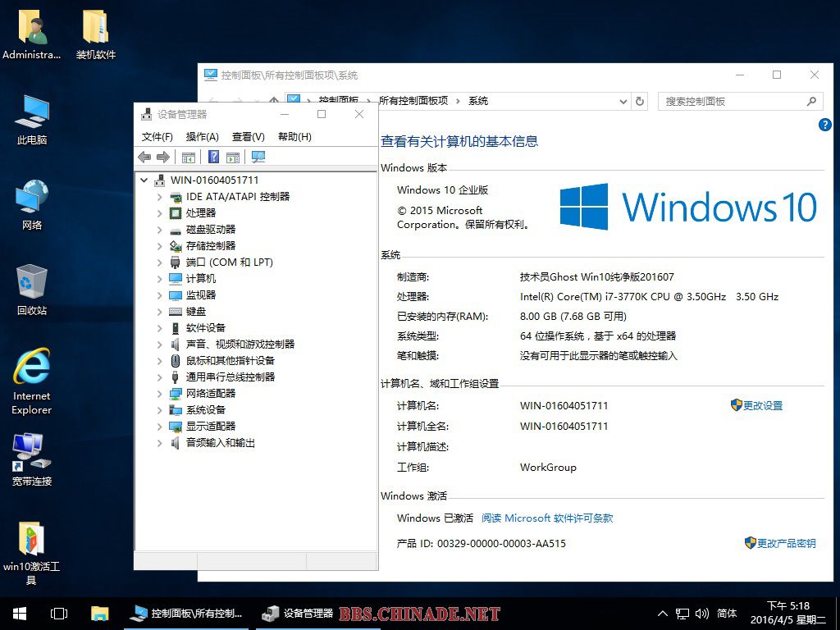This screenshot has height=630, width=840.
Task: Expand the 软件设备 node arrow
Action: point(160,328)
